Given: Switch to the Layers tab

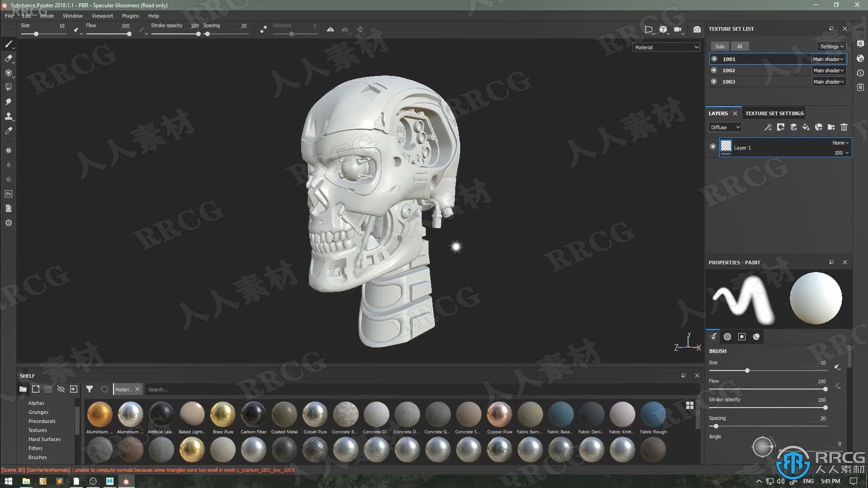Looking at the screenshot, I should [x=718, y=113].
